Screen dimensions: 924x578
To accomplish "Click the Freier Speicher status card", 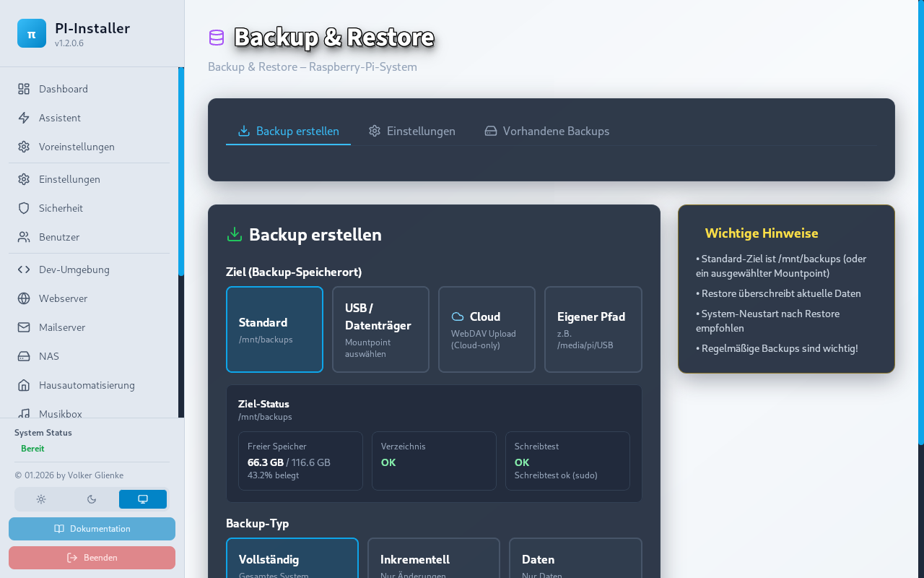I will (300, 461).
